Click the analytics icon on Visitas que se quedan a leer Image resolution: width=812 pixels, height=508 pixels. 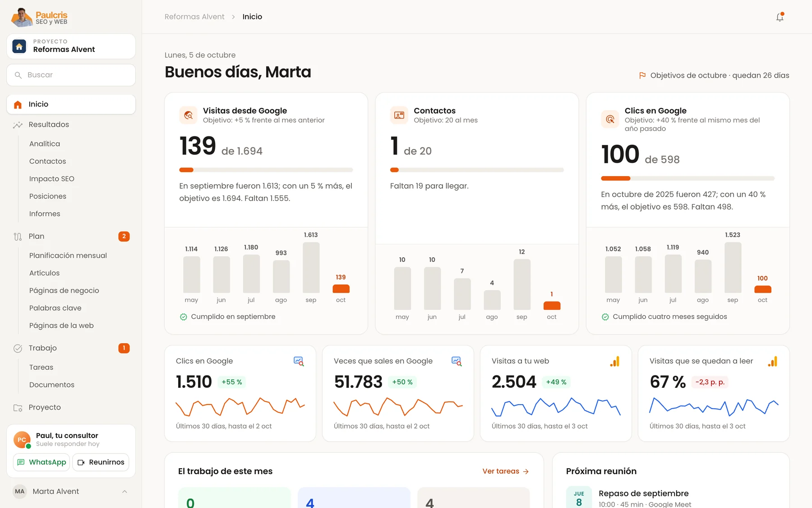[x=772, y=361]
